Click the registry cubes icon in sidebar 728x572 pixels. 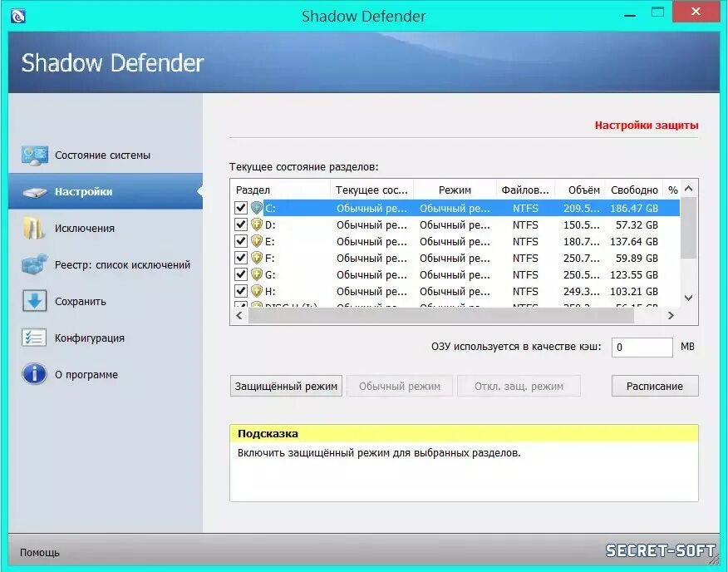[x=34, y=264]
